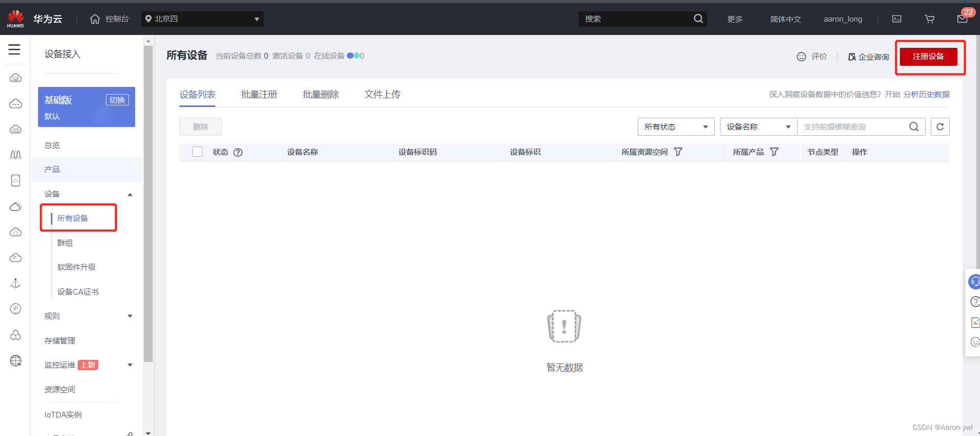980x436 pixels.
Task: Click the shopping cart icon
Action: point(929,19)
